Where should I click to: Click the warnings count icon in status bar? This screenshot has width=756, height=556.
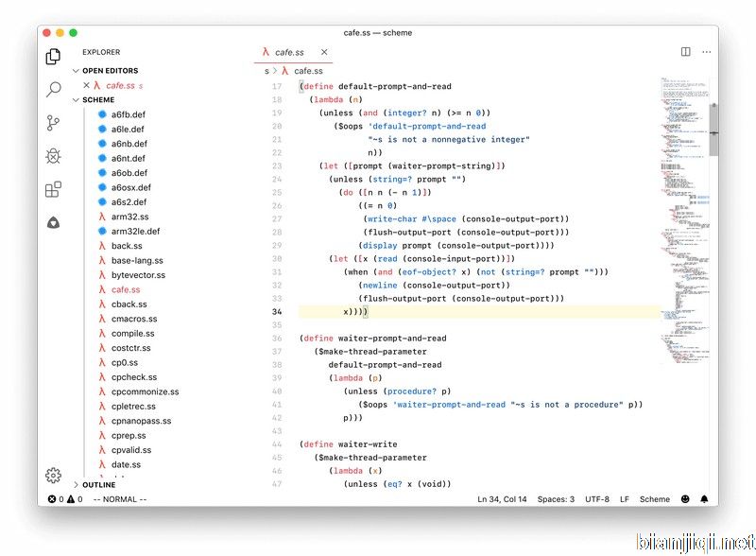71,499
